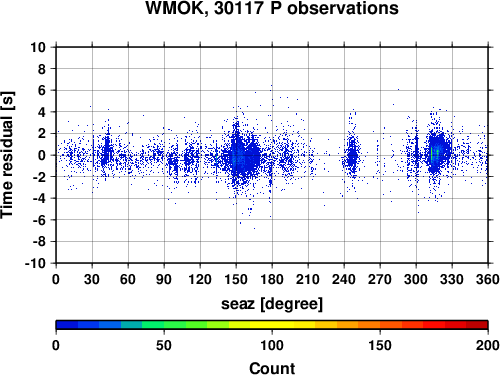Select the dark blue start of colorbar
The image size is (500, 375).
(x=67, y=325)
